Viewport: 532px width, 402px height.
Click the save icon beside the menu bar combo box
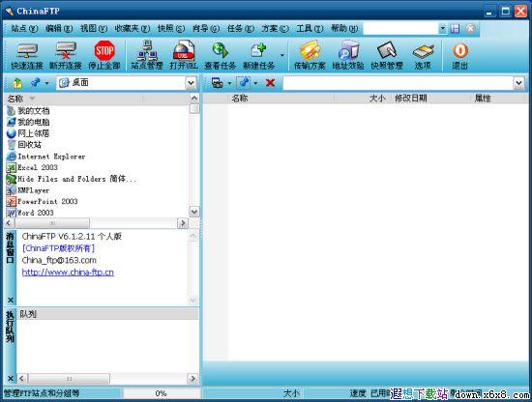[455, 28]
